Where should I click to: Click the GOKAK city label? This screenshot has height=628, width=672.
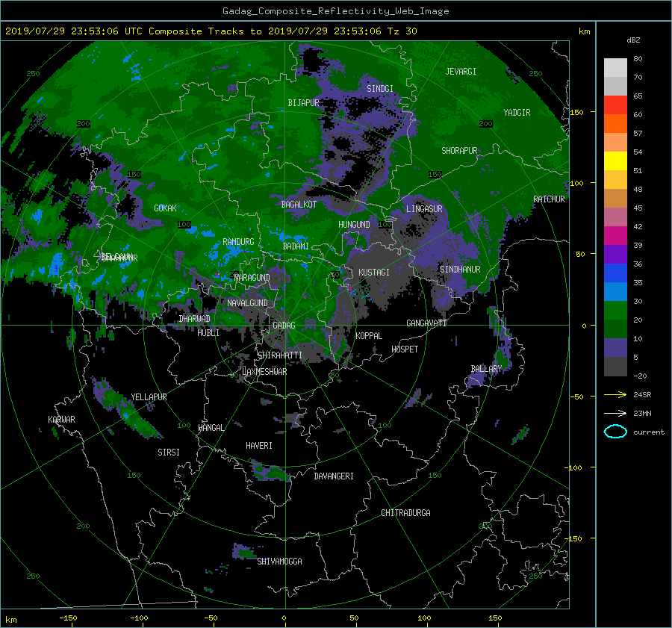166,208
